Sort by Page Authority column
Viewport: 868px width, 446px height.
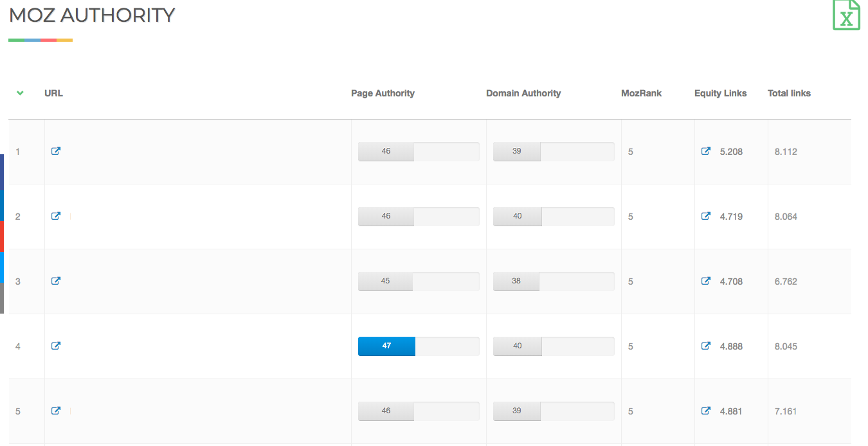click(x=383, y=93)
